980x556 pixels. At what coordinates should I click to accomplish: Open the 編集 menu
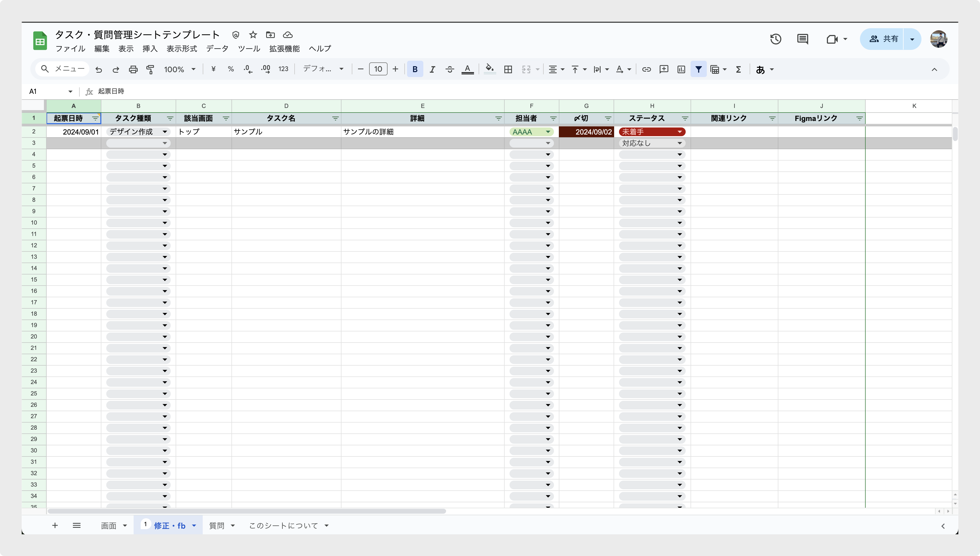102,49
